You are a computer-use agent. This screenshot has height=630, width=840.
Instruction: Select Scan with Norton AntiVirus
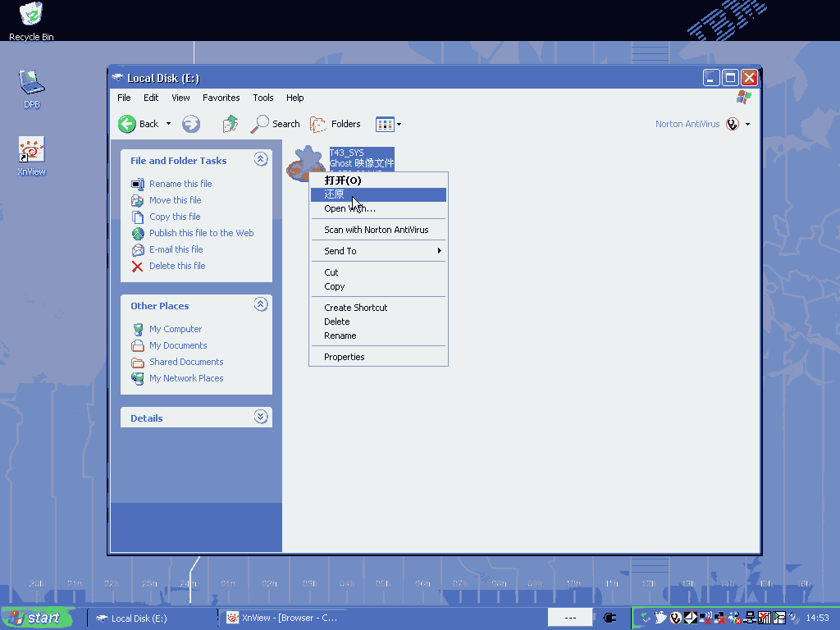tap(377, 230)
